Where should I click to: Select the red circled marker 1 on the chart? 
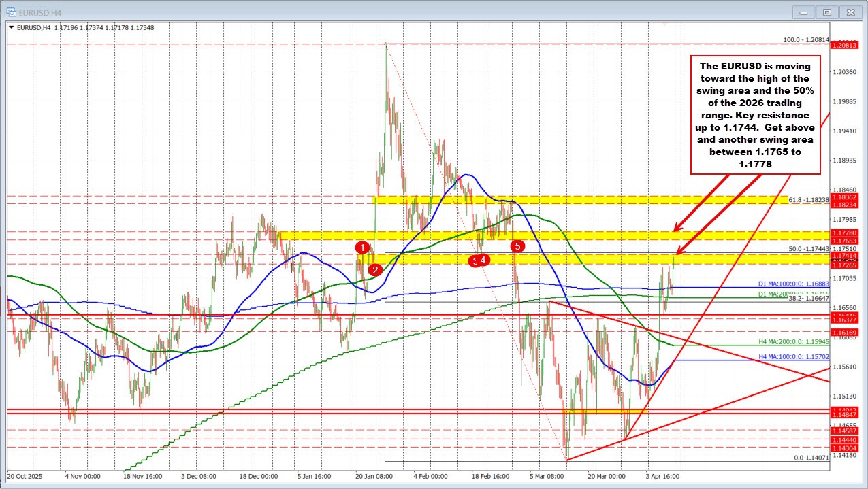pyautogui.click(x=363, y=248)
